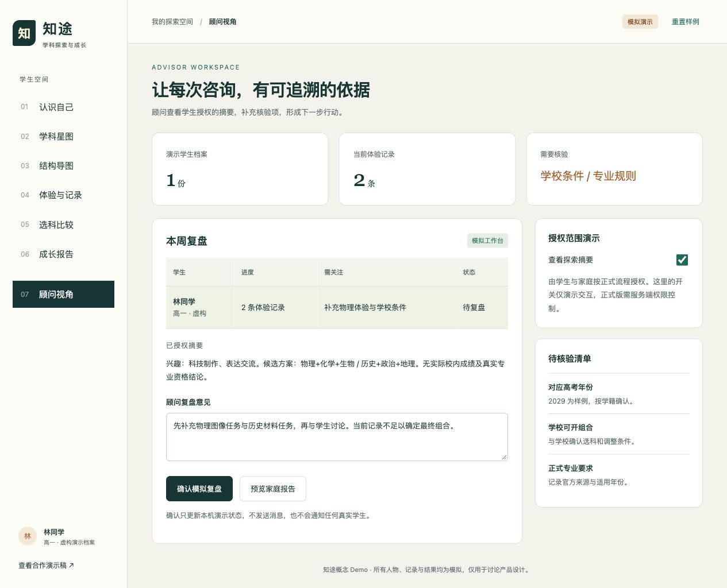Click the 授权范围演示 heading
The height and width of the screenshot is (588, 727).
[574, 238]
